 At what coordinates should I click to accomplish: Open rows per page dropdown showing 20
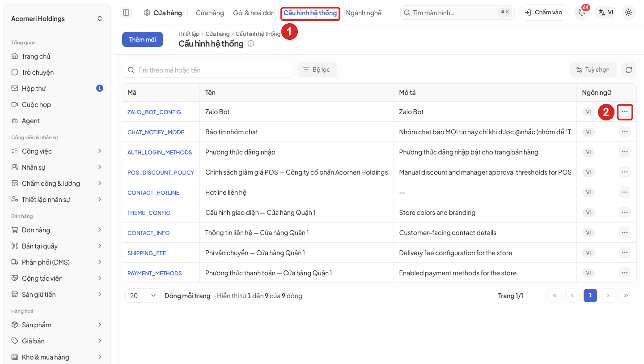click(143, 295)
